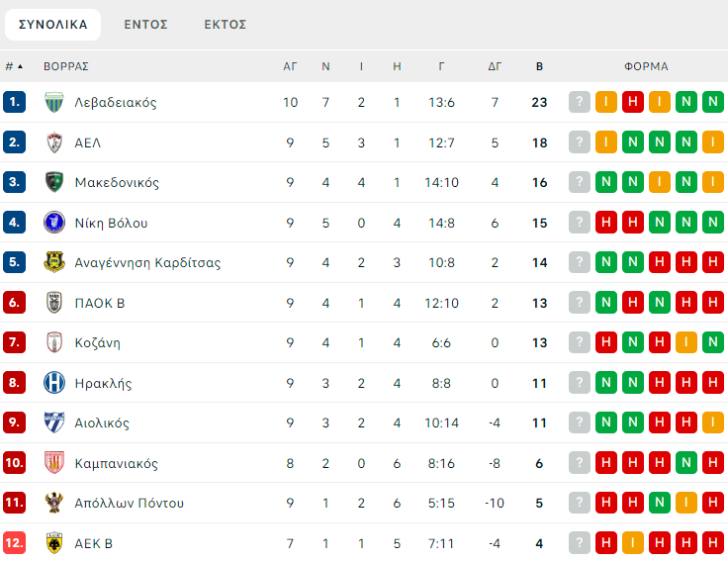Switch to the ΕΝΤΟΣ tab
The image size is (728, 562).
pyautogui.click(x=145, y=24)
